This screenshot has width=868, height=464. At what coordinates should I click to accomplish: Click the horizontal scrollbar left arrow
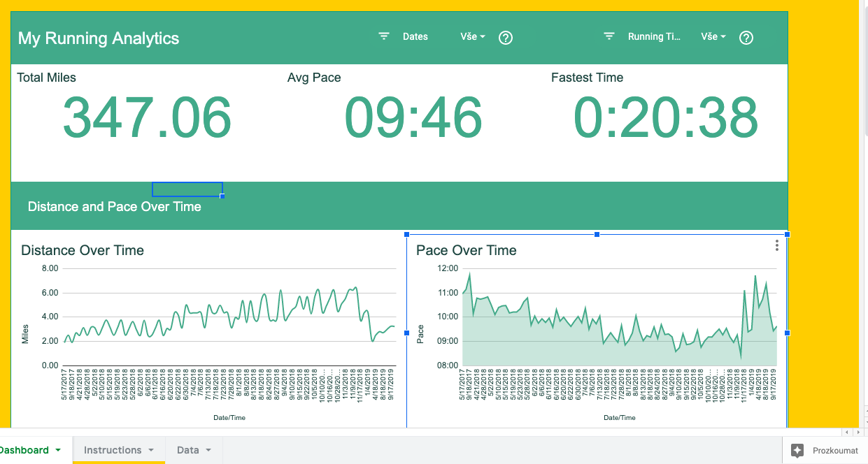pyautogui.click(x=848, y=433)
